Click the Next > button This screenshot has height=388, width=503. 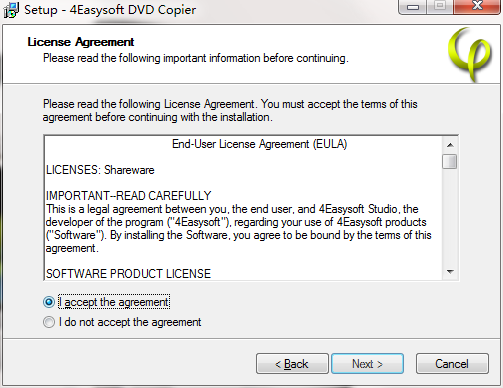[367, 364]
